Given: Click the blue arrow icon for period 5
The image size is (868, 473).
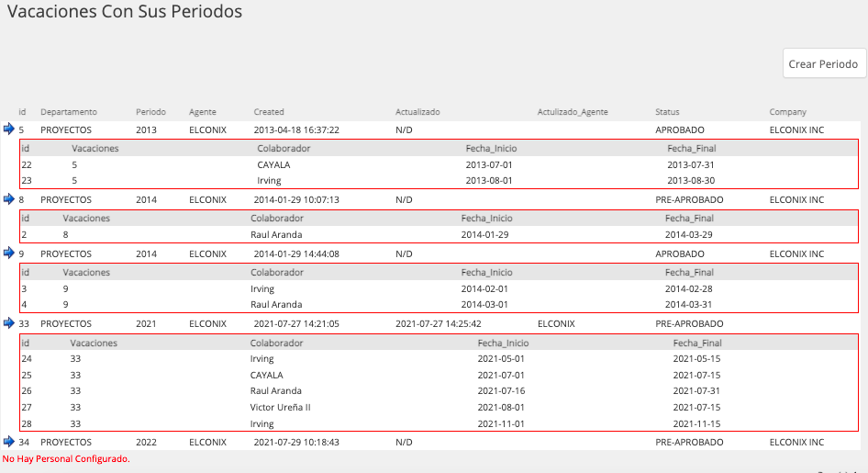Looking at the screenshot, I should (9, 130).
